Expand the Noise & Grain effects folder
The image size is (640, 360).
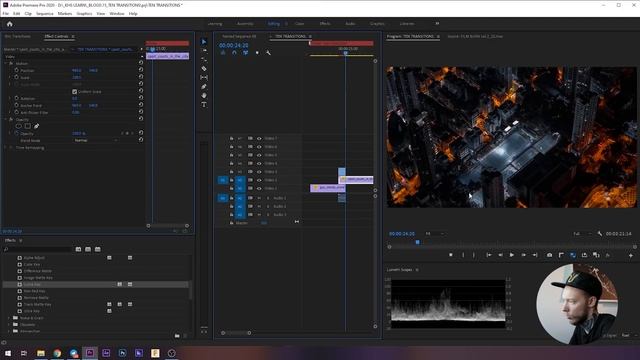(x=9, y=318)
